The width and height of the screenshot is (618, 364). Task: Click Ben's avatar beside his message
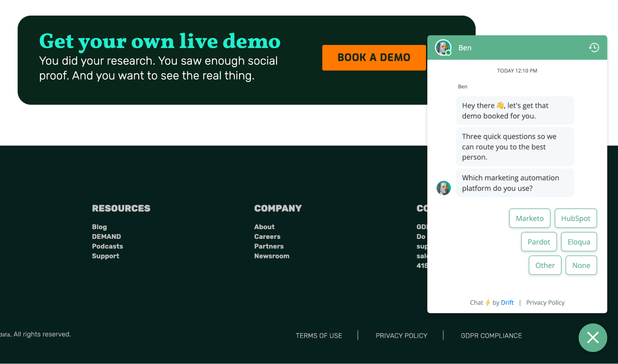point(443,188)
